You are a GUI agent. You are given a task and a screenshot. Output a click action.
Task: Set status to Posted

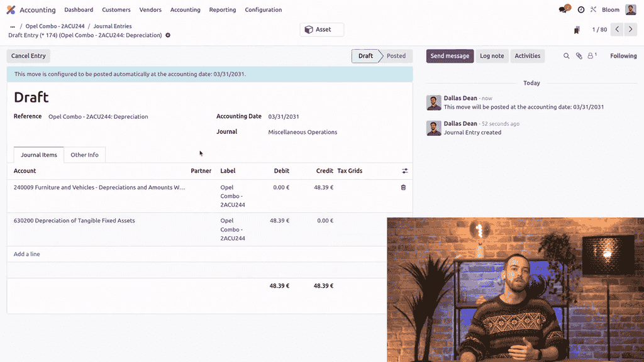(x=396, y=56)
